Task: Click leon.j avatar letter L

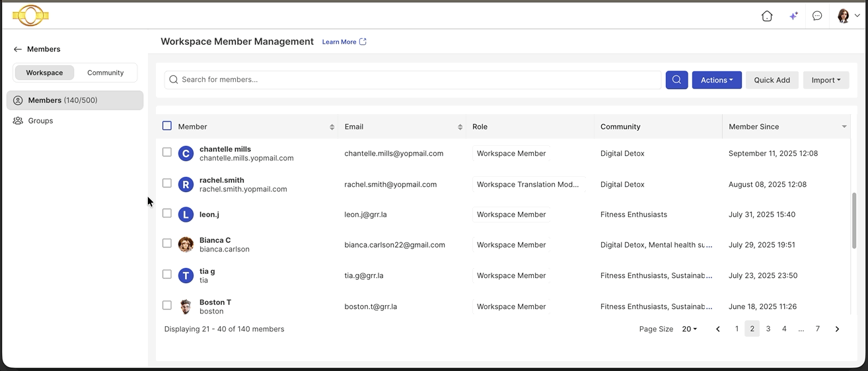Action: 186,215
